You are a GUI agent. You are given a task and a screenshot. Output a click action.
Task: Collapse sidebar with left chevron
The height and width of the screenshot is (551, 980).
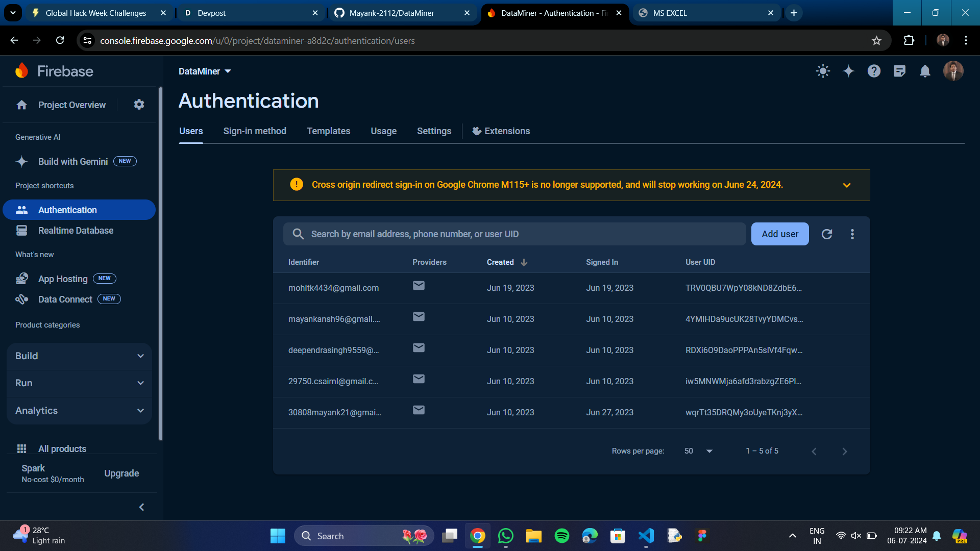point(141,507)
